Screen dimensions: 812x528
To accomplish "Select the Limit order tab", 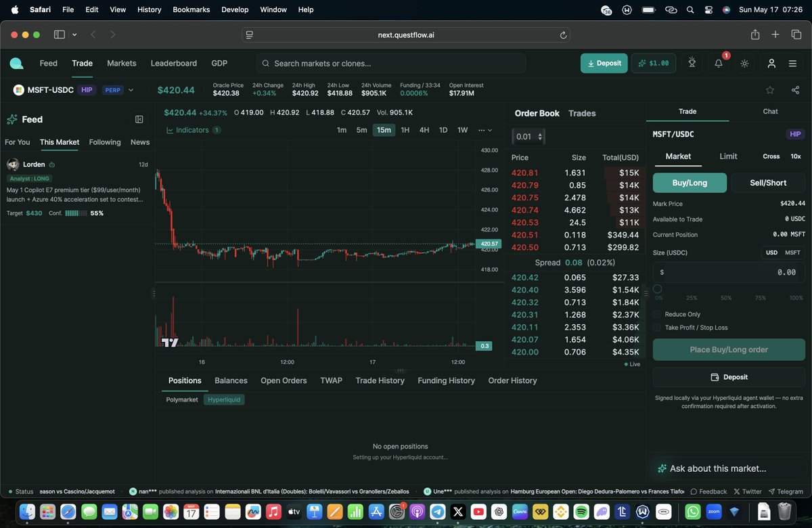I will (728, 156).
